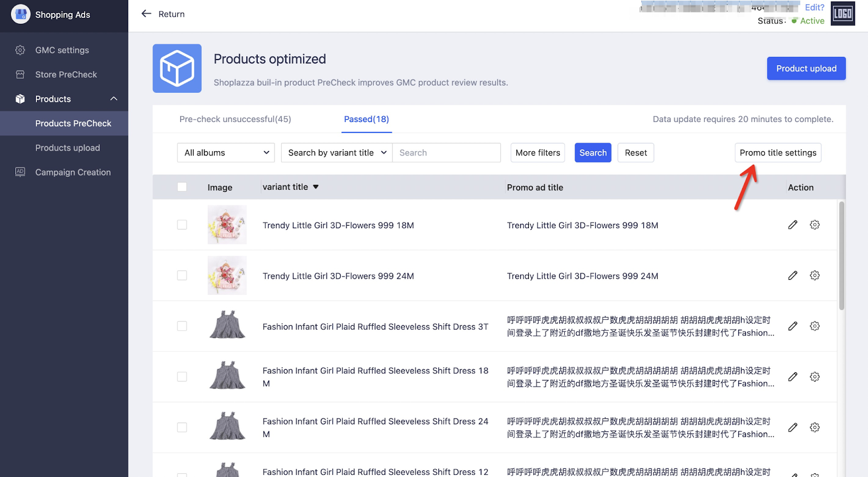Click pencil icon for Shift Dress 3T row
The image size is (868, 477).
[x=793, y=326]
